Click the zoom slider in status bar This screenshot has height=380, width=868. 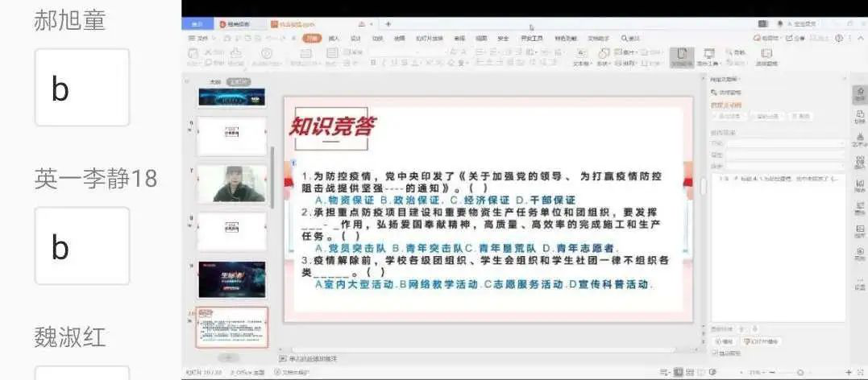point(798,372)
